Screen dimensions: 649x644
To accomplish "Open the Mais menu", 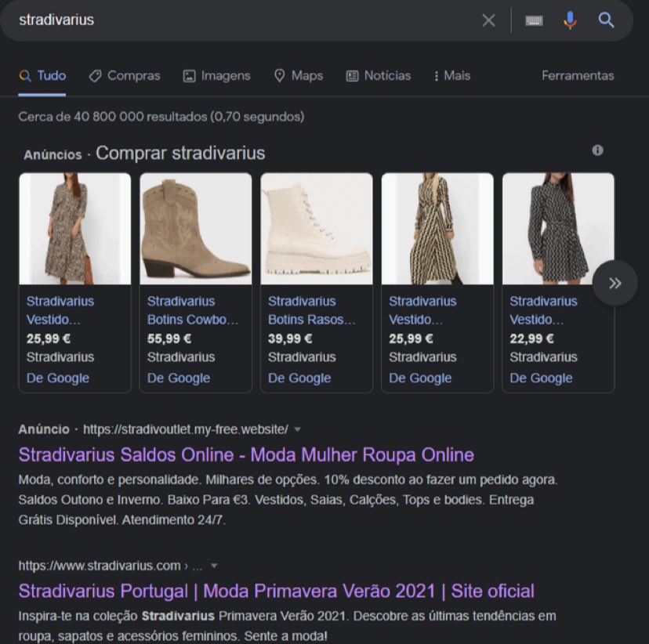I will coord(452,76).
